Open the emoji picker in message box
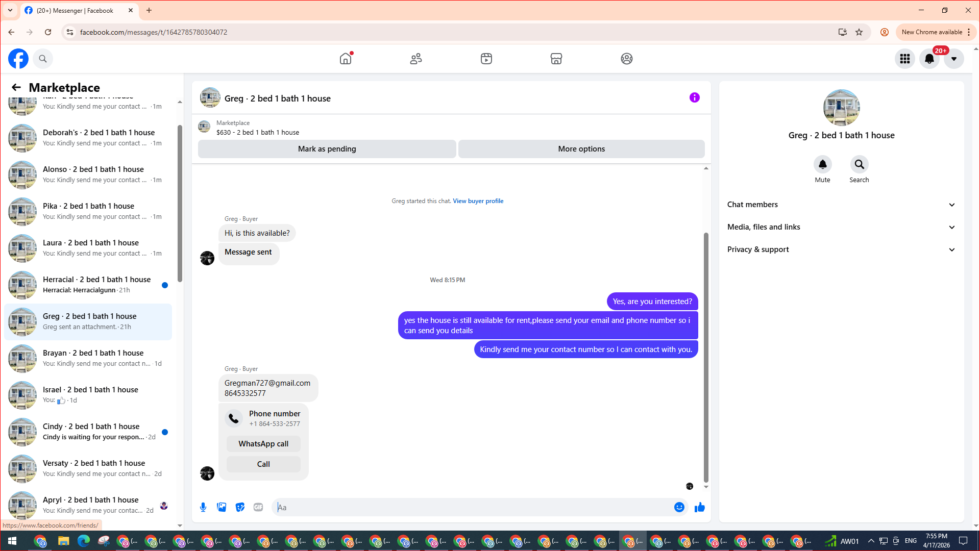 [679, 507]
